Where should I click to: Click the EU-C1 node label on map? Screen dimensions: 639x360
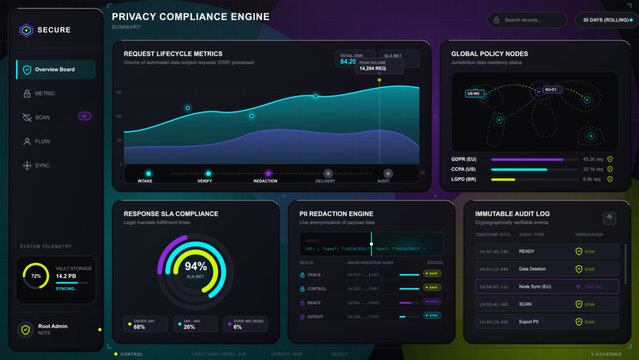pos(553,89)
